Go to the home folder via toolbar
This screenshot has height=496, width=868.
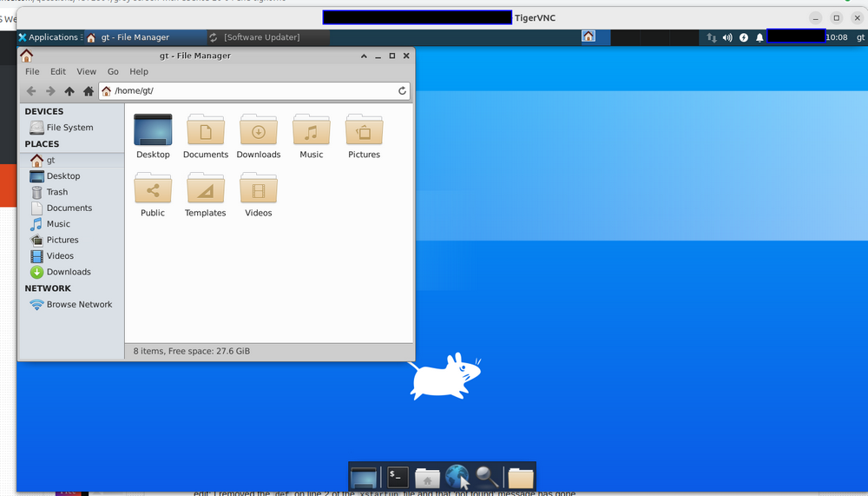pos(88,91)
